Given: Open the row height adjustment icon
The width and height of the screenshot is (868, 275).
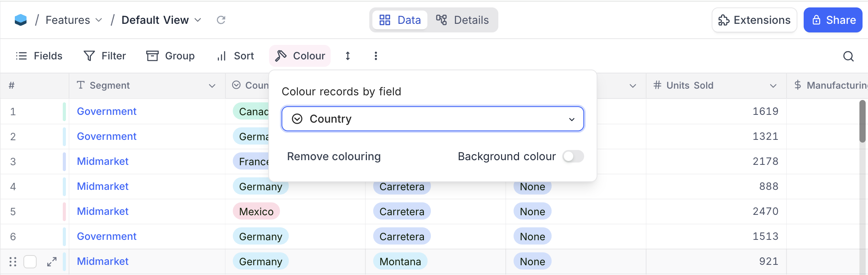Looking at the screenshot, I should [348, 56].
